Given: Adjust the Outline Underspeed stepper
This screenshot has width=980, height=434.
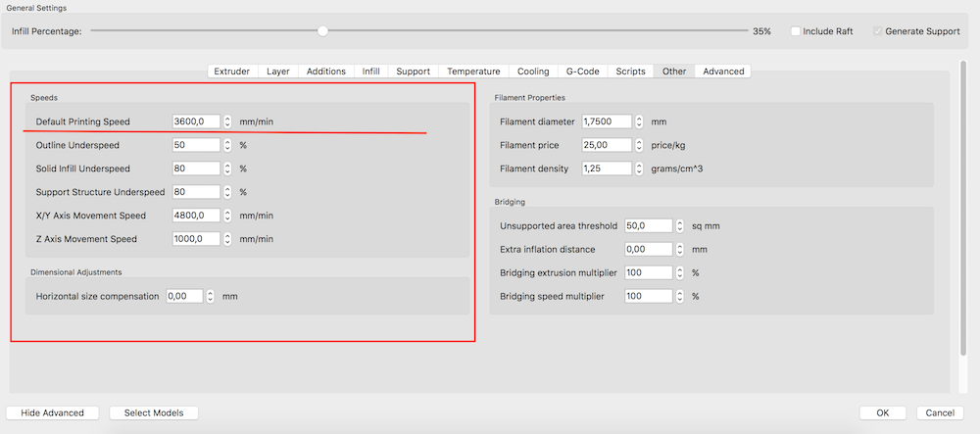Looking at the screenshot, I should 227,145.
